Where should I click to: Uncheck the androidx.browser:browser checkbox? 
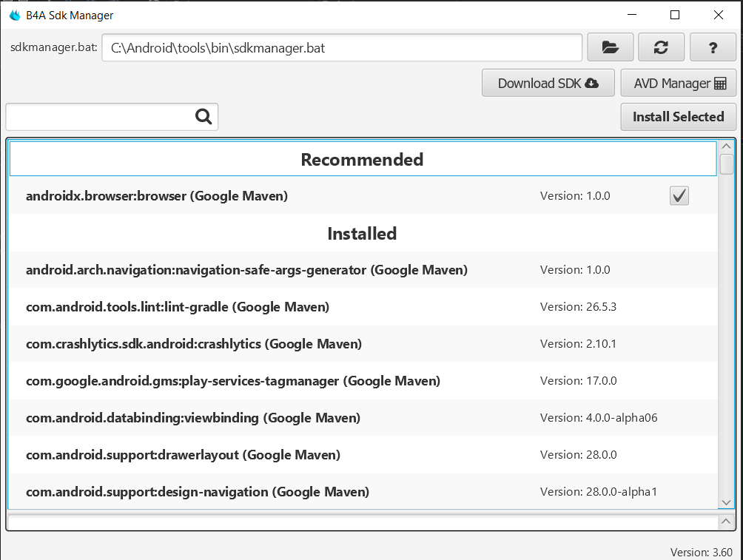[x=679, y=196]
